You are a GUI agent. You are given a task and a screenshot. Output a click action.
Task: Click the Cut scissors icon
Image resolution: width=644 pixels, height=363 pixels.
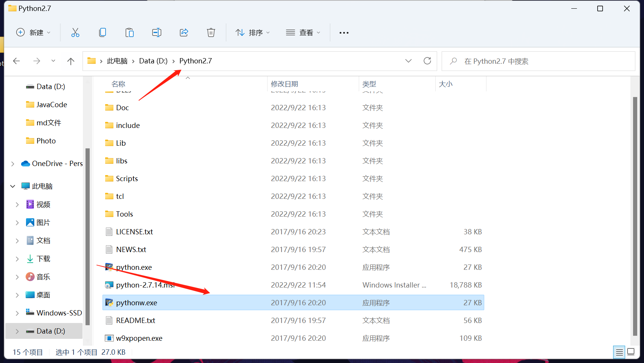point(75,32)
